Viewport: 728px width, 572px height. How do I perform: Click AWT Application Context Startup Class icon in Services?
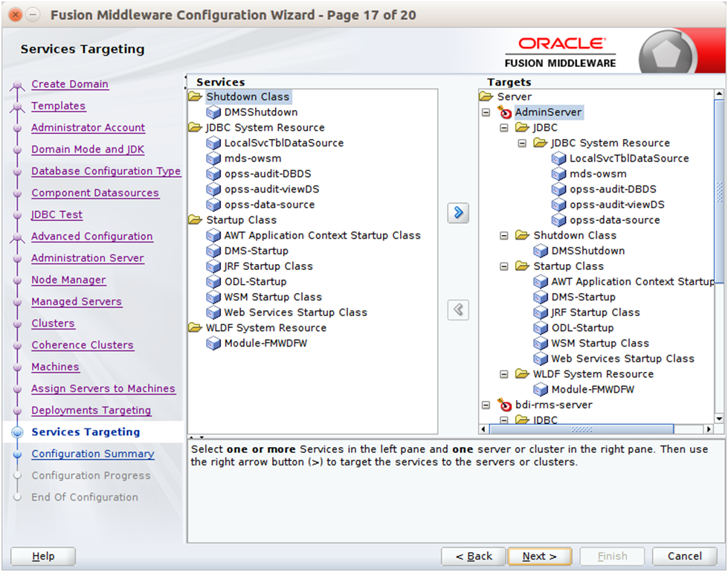tap(213, 236)
